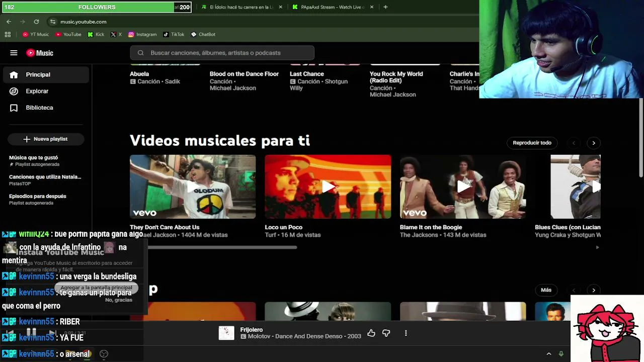Create a Nueva playlist

(46, 139)
